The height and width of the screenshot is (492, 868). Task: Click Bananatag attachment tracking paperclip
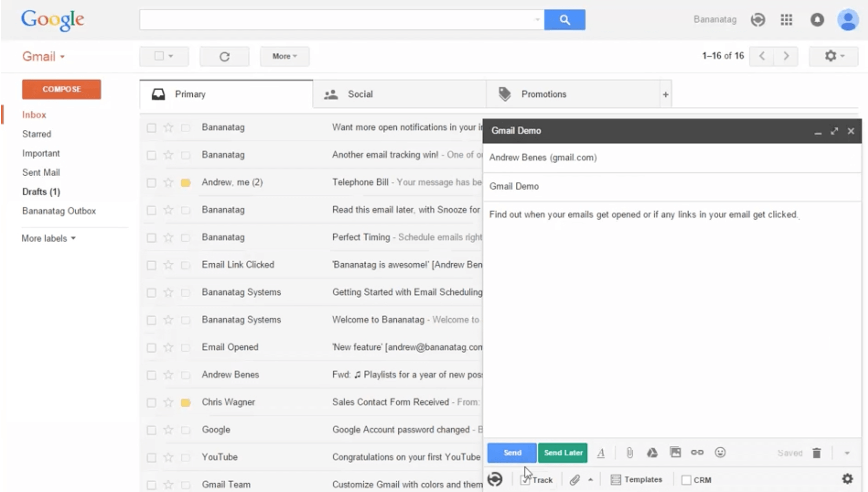(575, 479)
